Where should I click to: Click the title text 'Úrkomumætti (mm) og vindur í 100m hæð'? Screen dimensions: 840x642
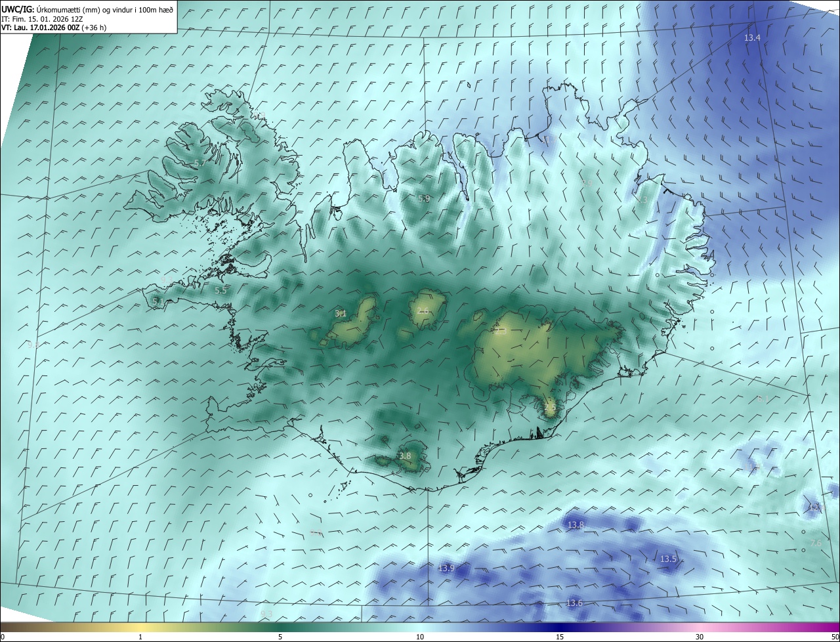point(104,9)
